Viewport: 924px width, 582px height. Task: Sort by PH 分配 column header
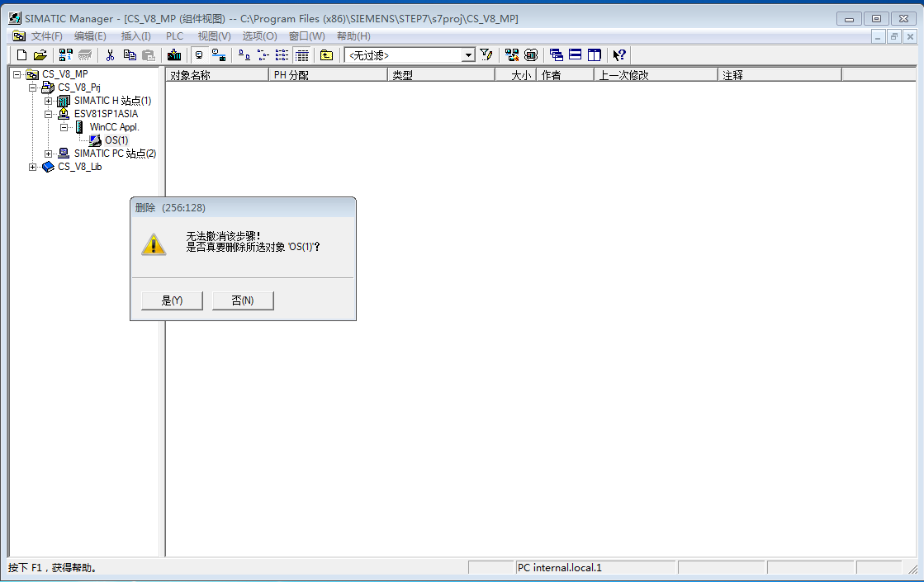(x=329, y=75)
